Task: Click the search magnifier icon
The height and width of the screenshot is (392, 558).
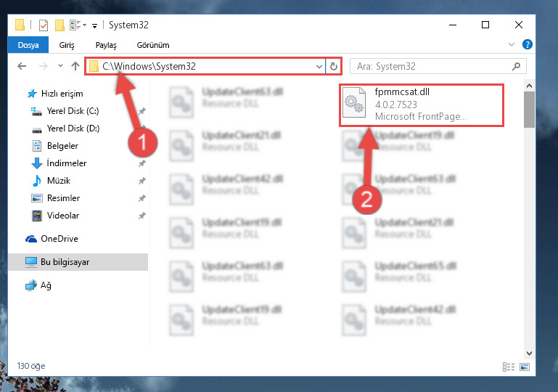Action: [x=516, y=66]
